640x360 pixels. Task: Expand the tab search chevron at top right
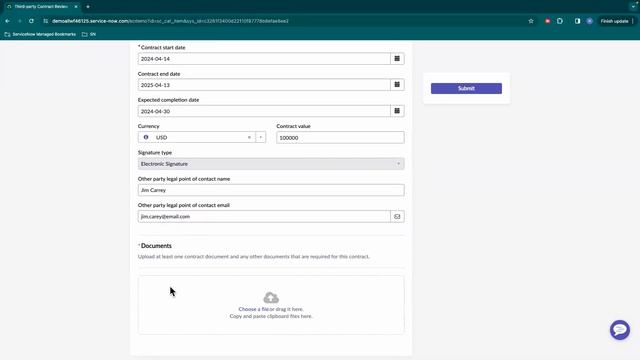tap(633, 7)
